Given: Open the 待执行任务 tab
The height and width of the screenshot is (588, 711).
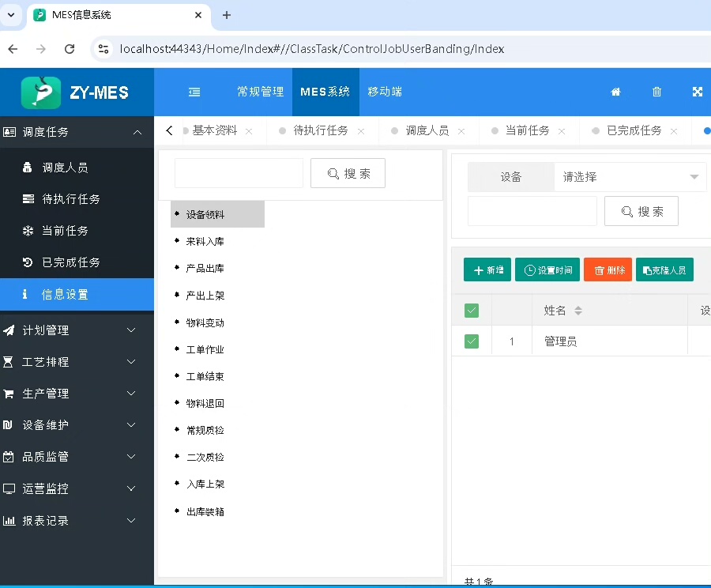Looking at the screenshot, I should [x=320, y=130].
